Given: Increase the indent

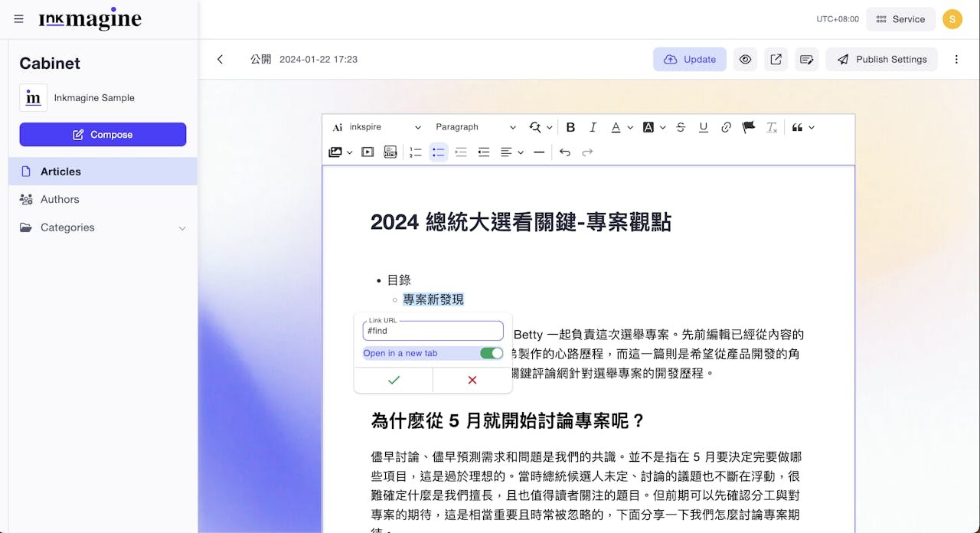Looking at the screenshot, I should pyautogui.click(x=461, y=152).
